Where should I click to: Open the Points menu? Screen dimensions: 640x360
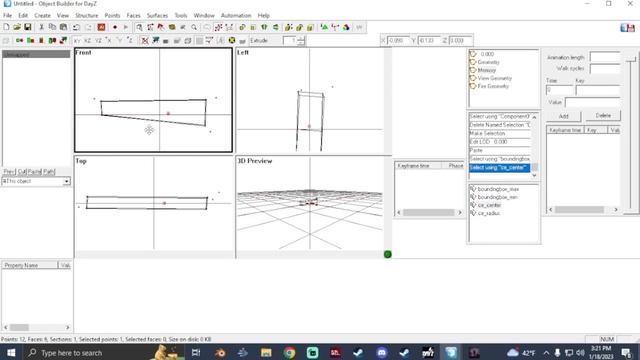coord(112,15)
